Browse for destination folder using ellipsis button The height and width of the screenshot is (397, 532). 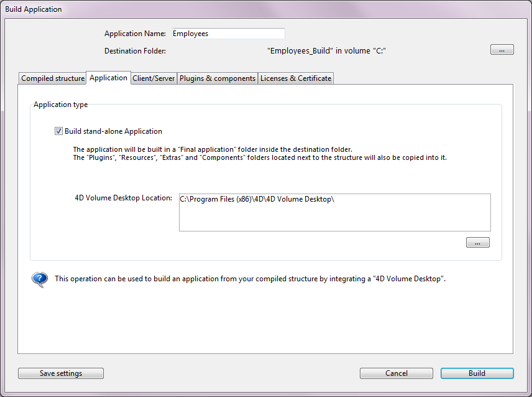[x=502, y=50]
